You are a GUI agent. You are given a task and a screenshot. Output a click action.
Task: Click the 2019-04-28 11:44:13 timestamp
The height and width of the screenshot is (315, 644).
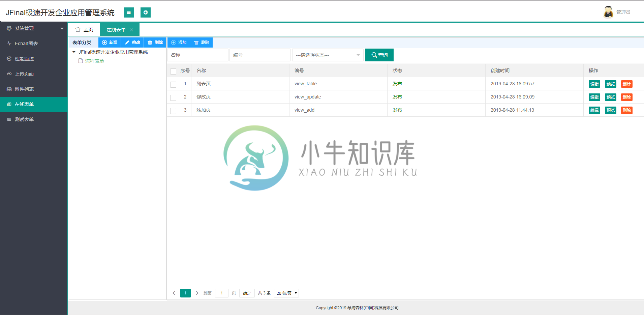click(512, 110)
